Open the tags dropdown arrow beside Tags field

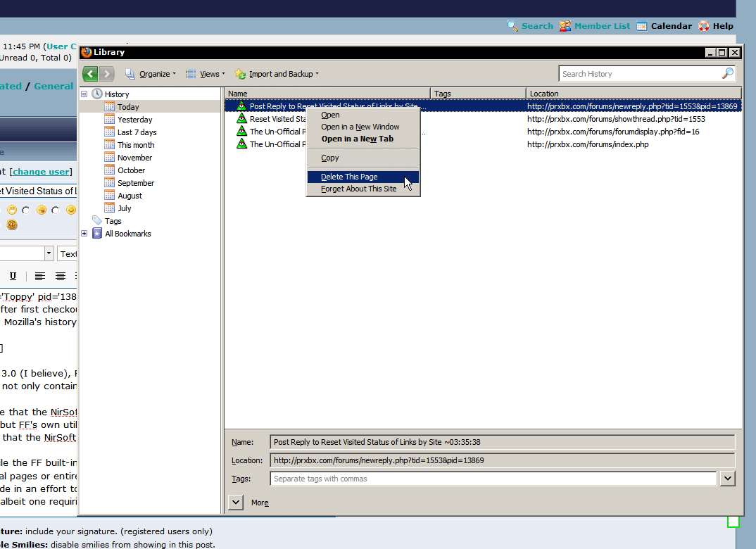(x=728, y=479)
